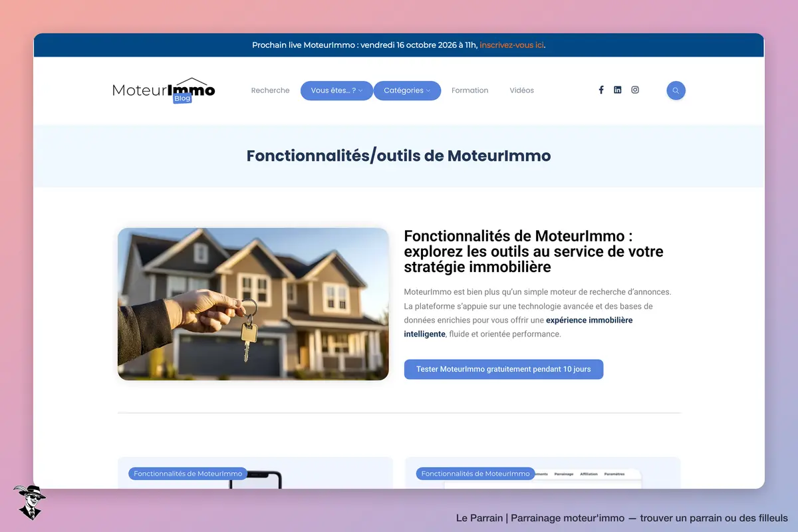This screenshot has height=532, width=798.
Task: Click the category tag on the Parrainage card
Action: pyautogui.click(x=475, y=473)
